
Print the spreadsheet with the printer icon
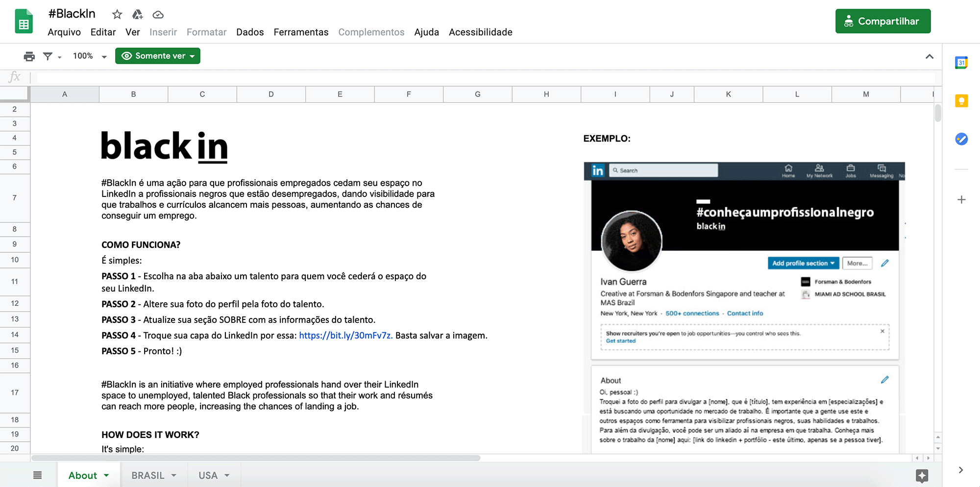point(29,56)
